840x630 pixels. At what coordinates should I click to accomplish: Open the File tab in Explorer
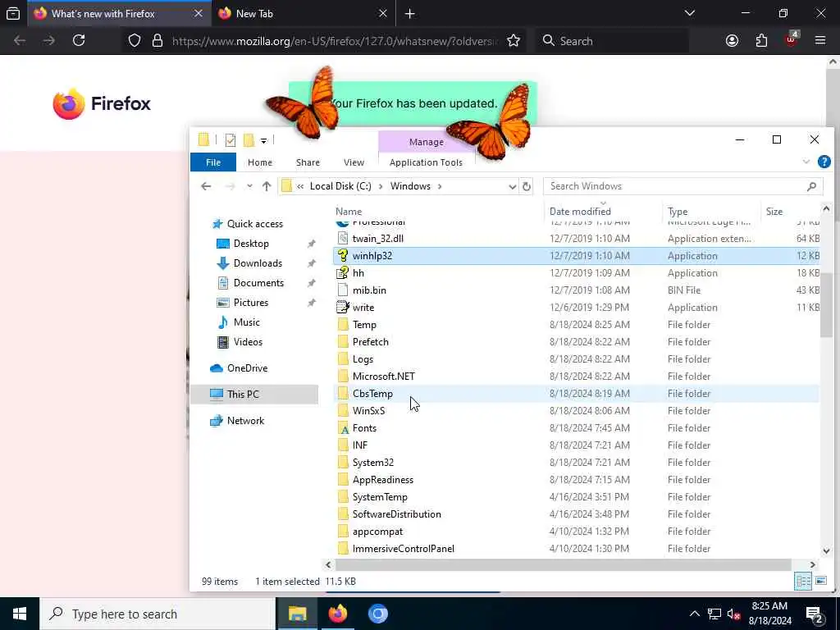pyautogui.click(x=213, y=162)
